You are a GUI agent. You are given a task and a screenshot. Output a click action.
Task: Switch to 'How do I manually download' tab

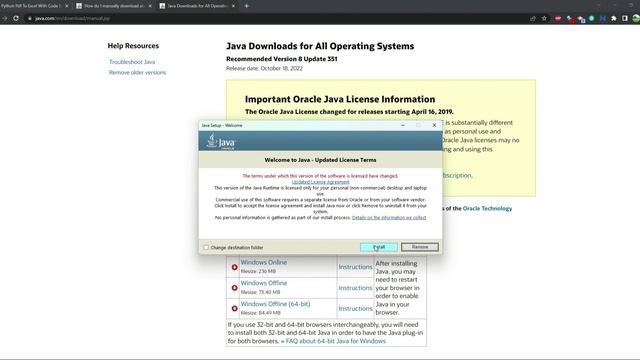(x=114, y=6)
